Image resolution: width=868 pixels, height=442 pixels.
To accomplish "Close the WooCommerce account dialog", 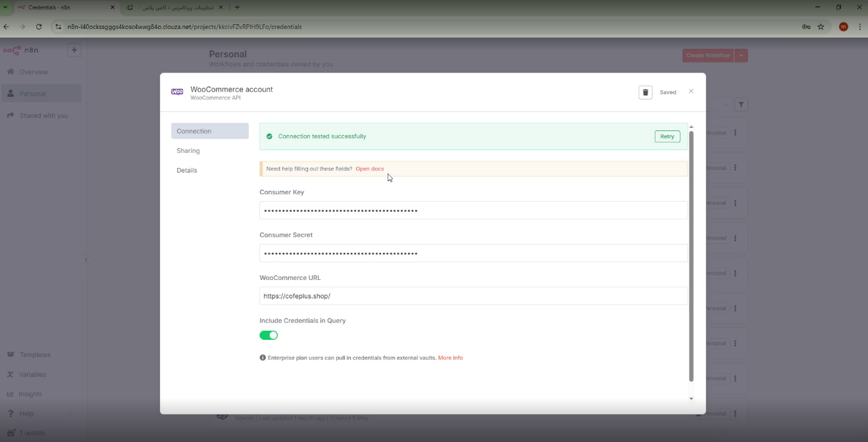I will tap(691, 92).
